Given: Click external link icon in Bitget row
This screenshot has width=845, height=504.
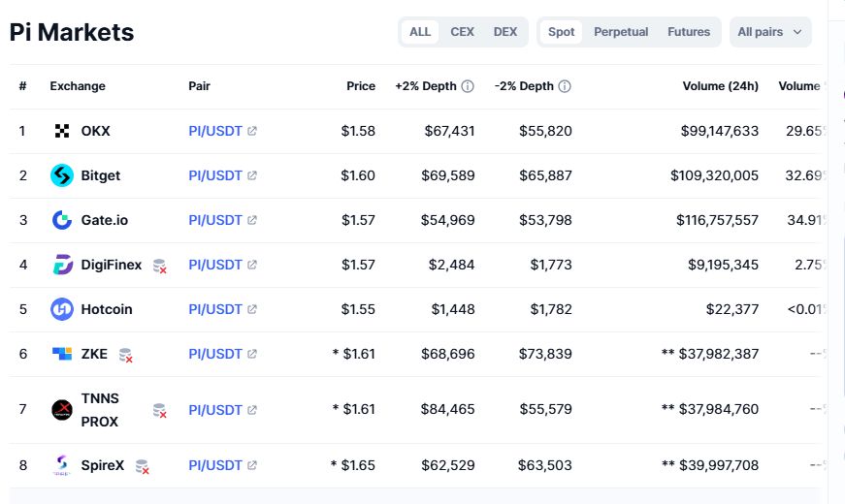Looking at the screenshot, I should (x=252, y=175).
